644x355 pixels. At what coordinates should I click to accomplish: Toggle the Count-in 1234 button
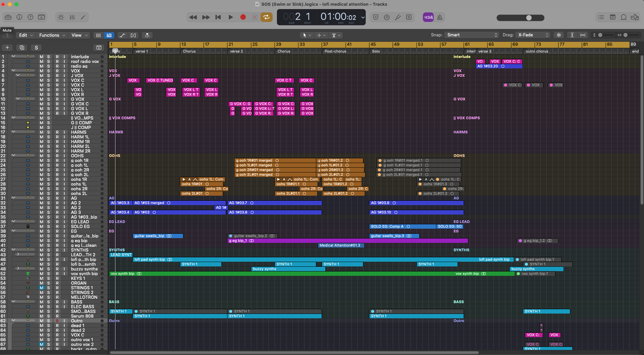[428, 17]
